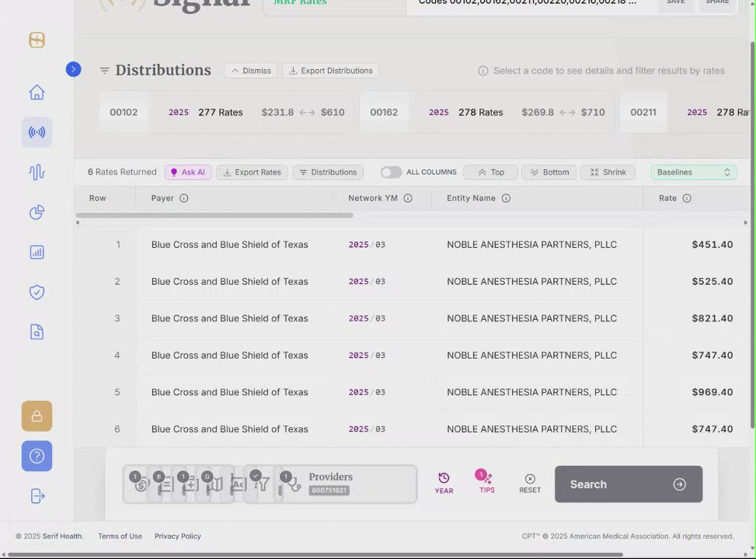This screenshot has height=559, width=756.
Task: Open the document search sidebar icon
Action: pos(37,332)
